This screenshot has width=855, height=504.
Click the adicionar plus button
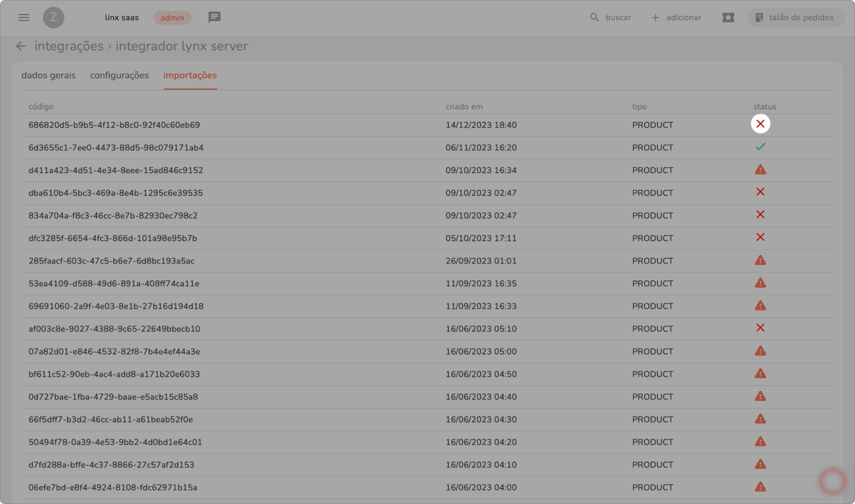click(x=676, y=18)
